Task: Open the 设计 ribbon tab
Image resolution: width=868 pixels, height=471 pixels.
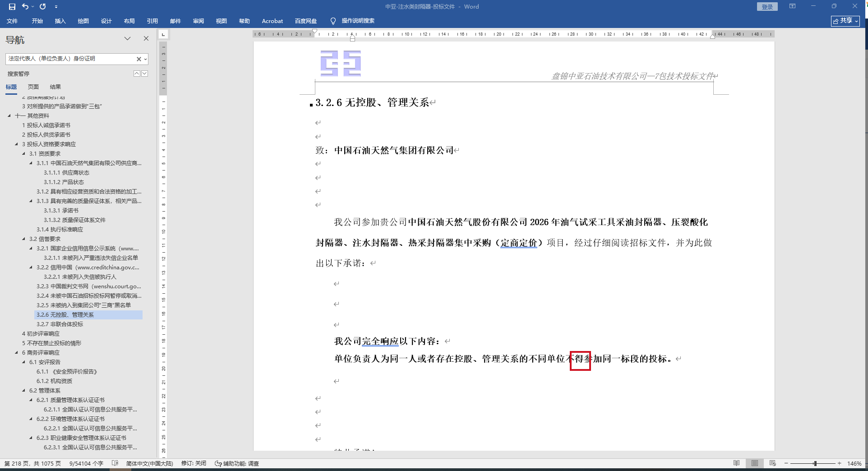Action: pos(106,21)
